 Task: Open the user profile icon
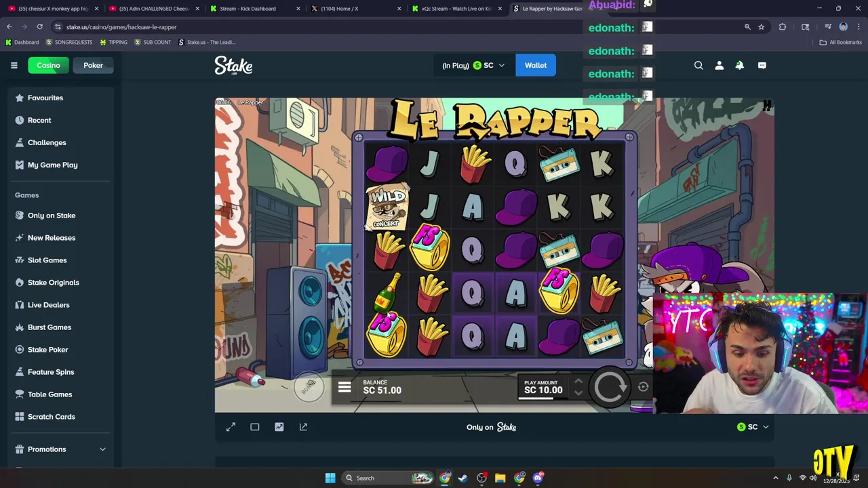(719, 65)
